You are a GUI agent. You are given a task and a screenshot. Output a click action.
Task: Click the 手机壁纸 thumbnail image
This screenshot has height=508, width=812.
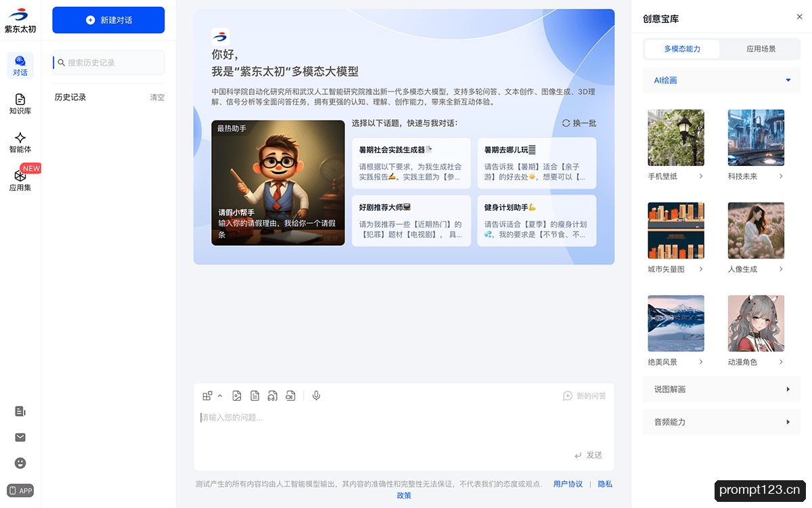click(x=676, y=137)
